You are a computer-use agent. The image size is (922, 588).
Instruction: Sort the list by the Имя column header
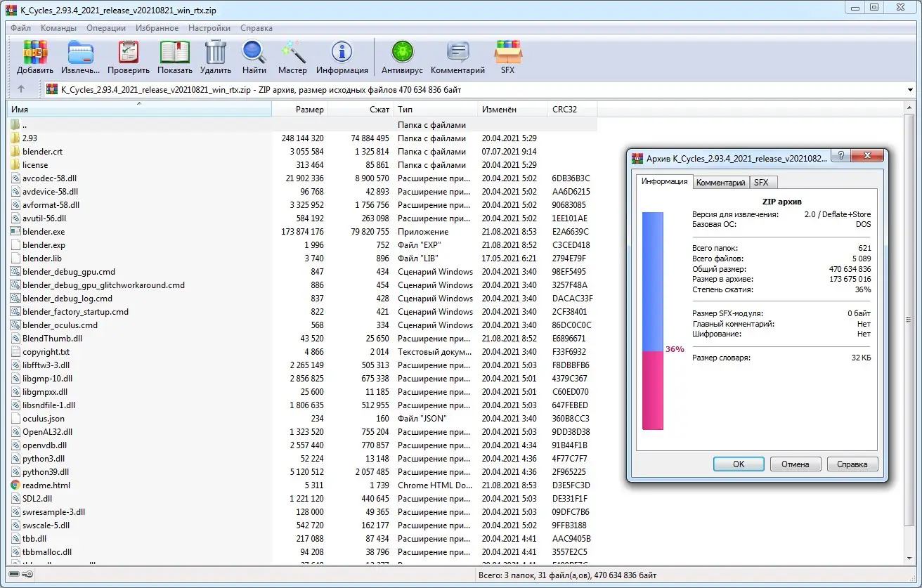tap(139, 110)
